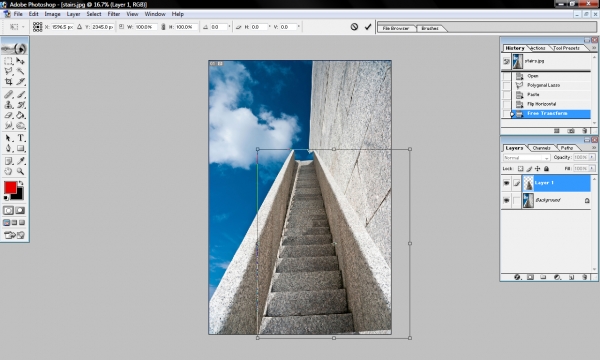
Task: Switch to the Tool Presets tab
Action: 566,48
